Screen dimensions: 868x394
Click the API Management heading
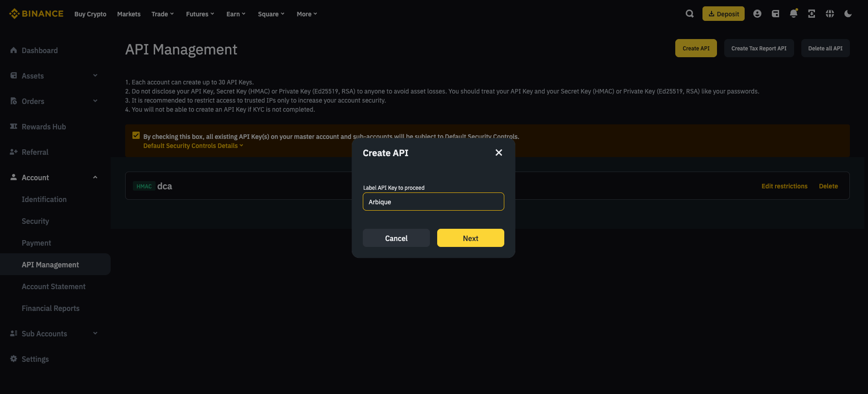(x=181, y=49)
